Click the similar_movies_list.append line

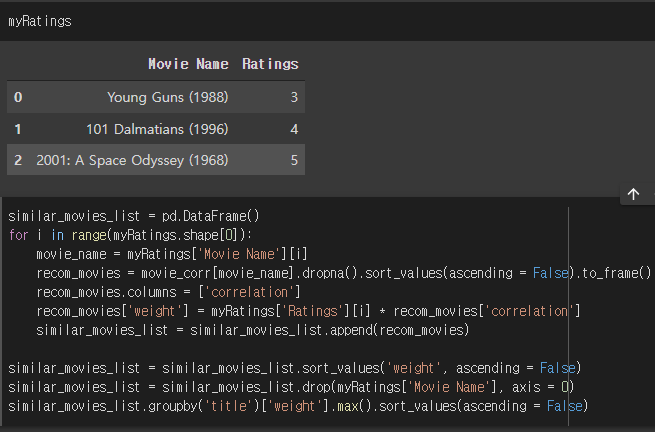(x=252, y=330)
